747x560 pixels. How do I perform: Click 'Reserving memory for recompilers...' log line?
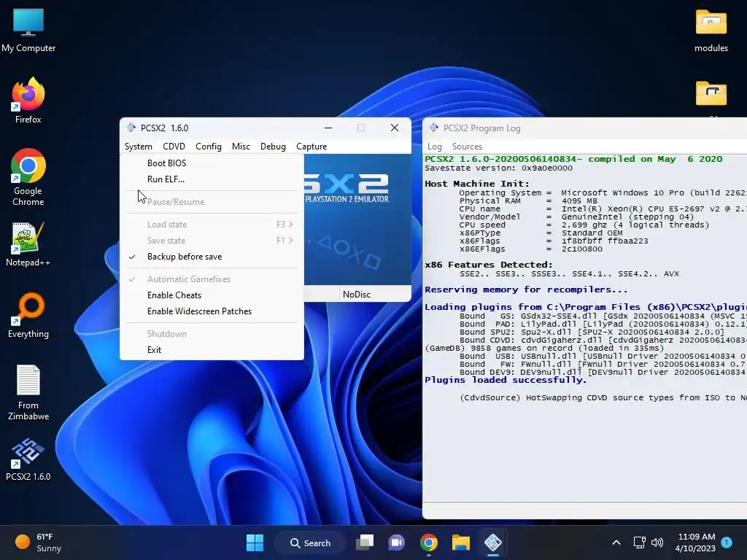pyautogui.click(x=527, y=289)
